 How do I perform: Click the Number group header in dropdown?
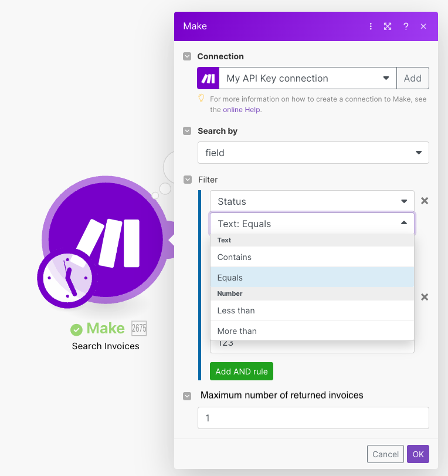pos(312,293)
